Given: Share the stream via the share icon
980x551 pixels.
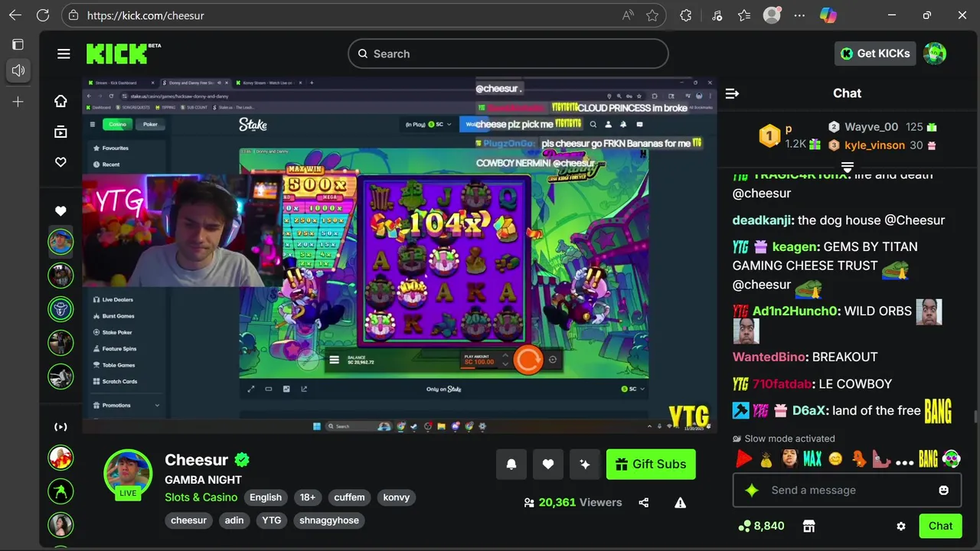Looking at the screenshot, I should (644, 503).
